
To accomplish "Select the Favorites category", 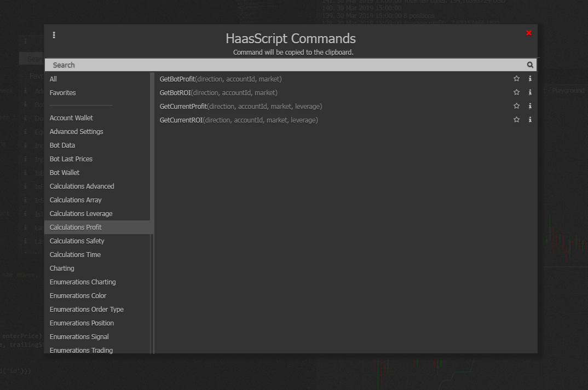I will click(62, 92).
